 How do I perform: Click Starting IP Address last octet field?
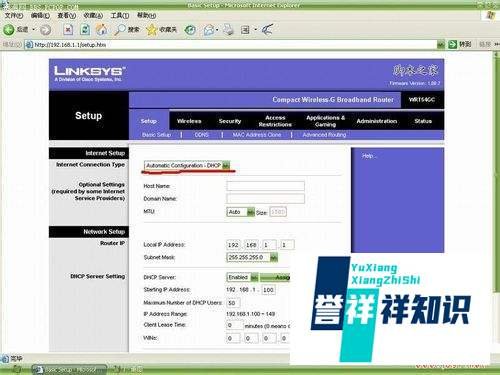(269, 290)
